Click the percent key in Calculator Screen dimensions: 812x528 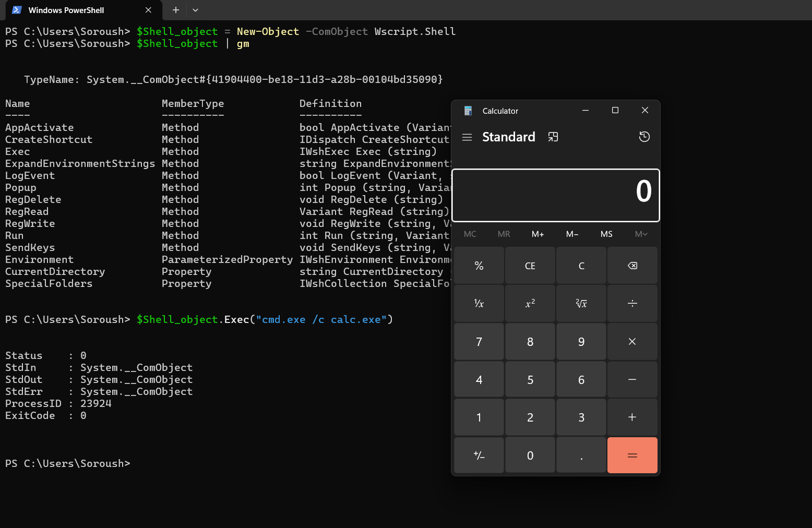(x=479, y=266)
